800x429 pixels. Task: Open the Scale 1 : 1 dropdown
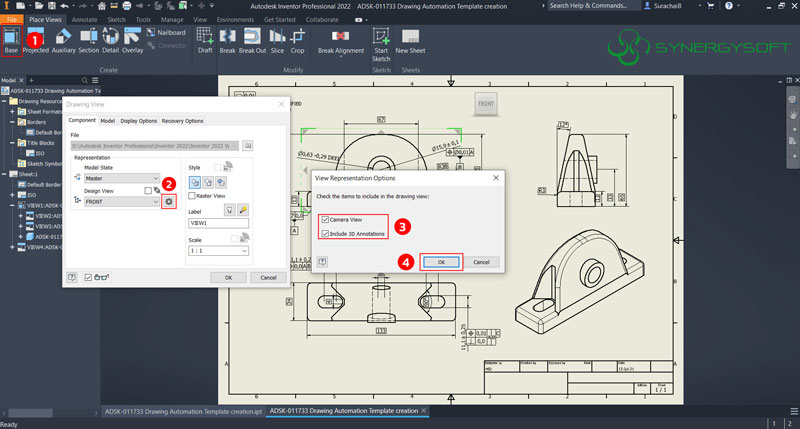tap(218, 251)
